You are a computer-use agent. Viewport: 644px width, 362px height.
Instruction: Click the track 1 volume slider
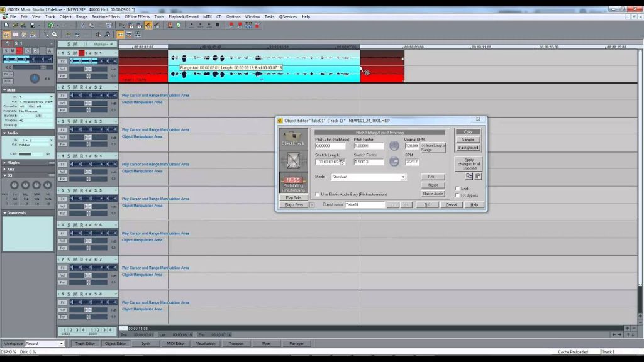[x=89, y=69]
